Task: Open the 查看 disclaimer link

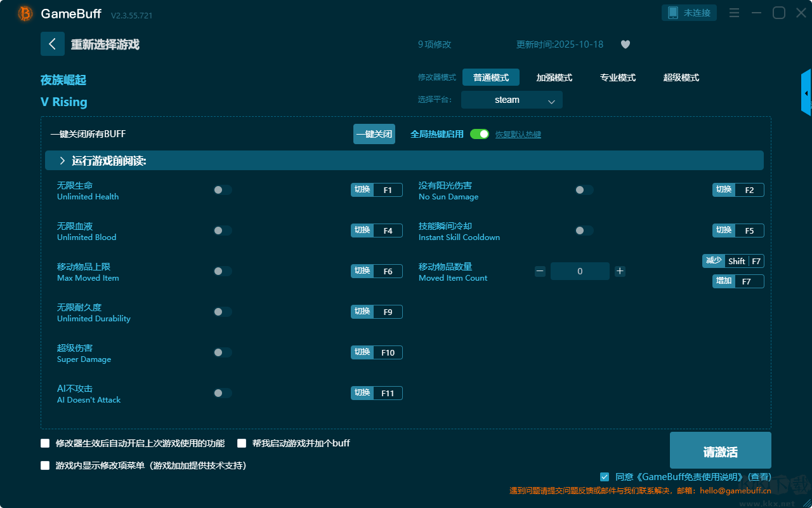Action: pyautogui.click(x=760, y=477)
